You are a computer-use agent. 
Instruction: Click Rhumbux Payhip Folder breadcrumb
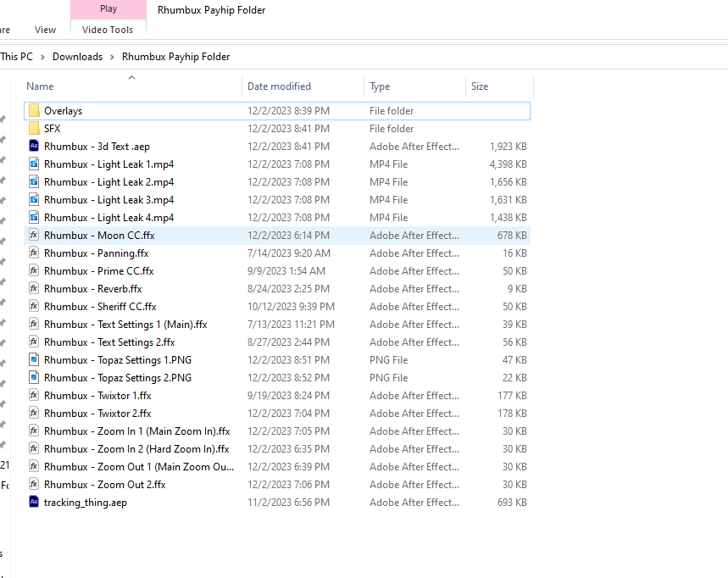pyautogui.click(x=176, y=57)
